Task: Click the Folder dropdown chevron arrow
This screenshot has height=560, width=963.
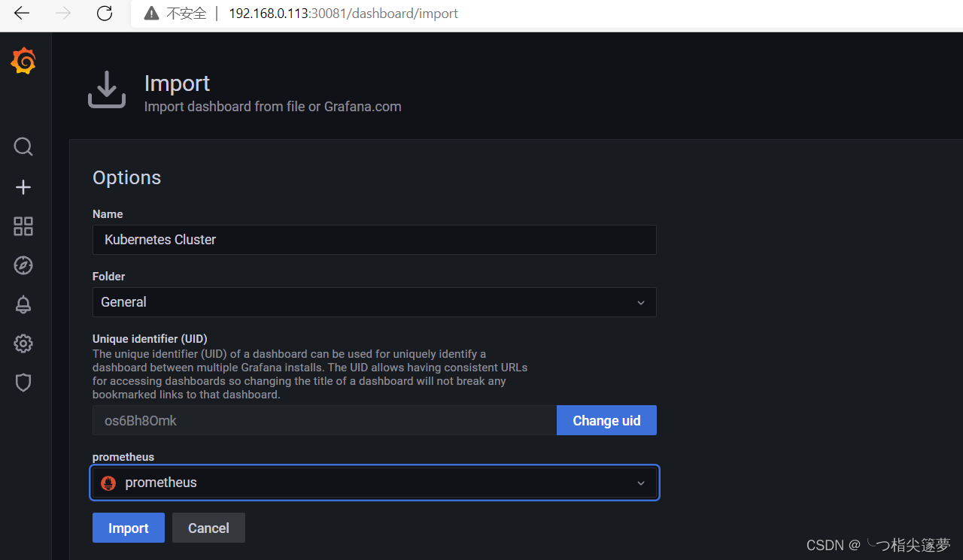Action: click(641, 302)
